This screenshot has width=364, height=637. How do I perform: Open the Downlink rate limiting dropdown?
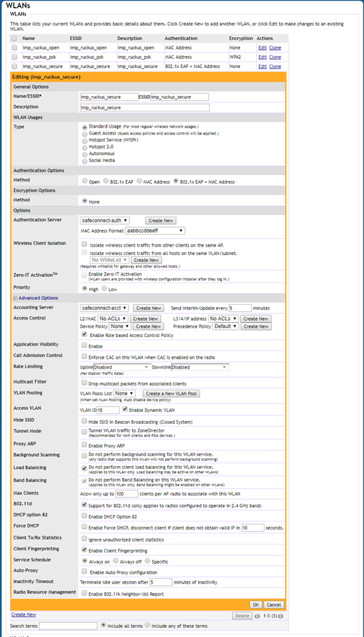click(x=200, y=367)
